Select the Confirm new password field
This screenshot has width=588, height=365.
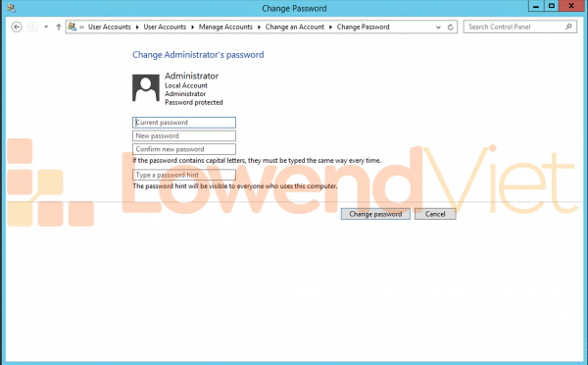[184, 149]
